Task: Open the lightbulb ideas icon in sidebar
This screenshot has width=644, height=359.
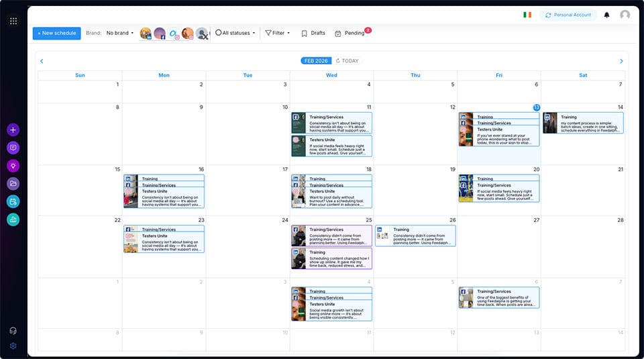Action: tap(13, 166)
